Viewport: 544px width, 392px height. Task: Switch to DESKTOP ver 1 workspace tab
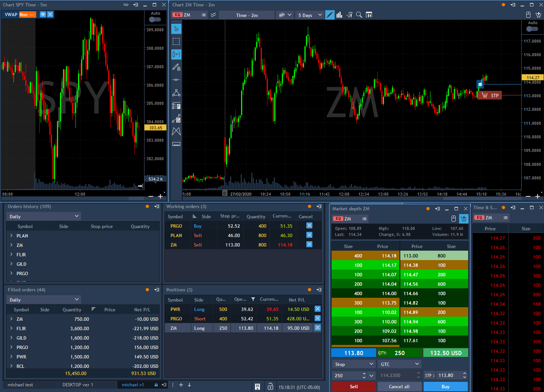pos(78,385)
